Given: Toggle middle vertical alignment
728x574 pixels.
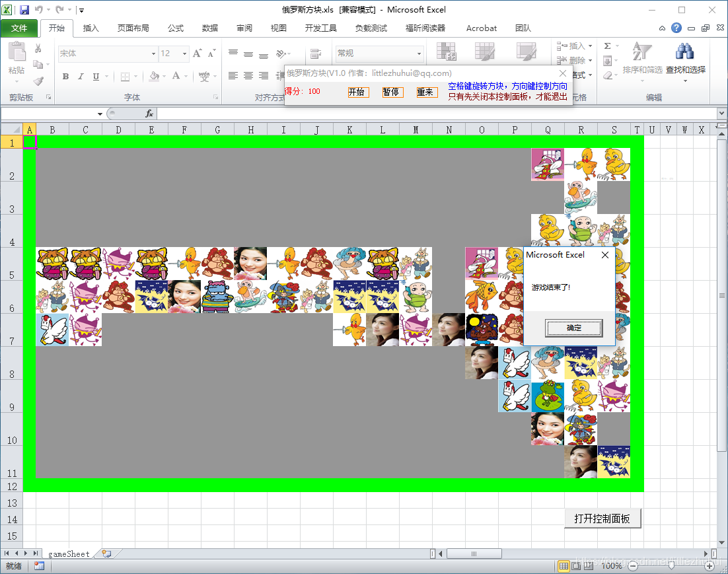Looking at the screenshot, I should (248, 54).
